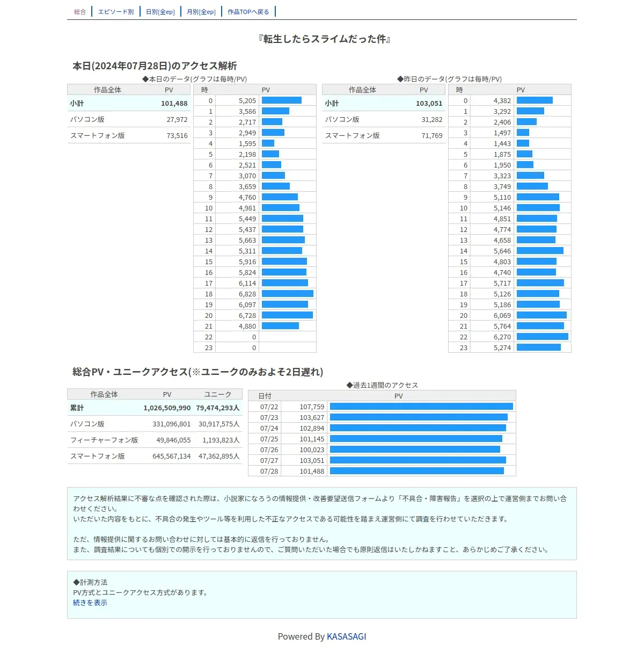This screenshot has width=644, height=645.
Task: Click today's hour 20 value 6,728
Action: (247, 315)
